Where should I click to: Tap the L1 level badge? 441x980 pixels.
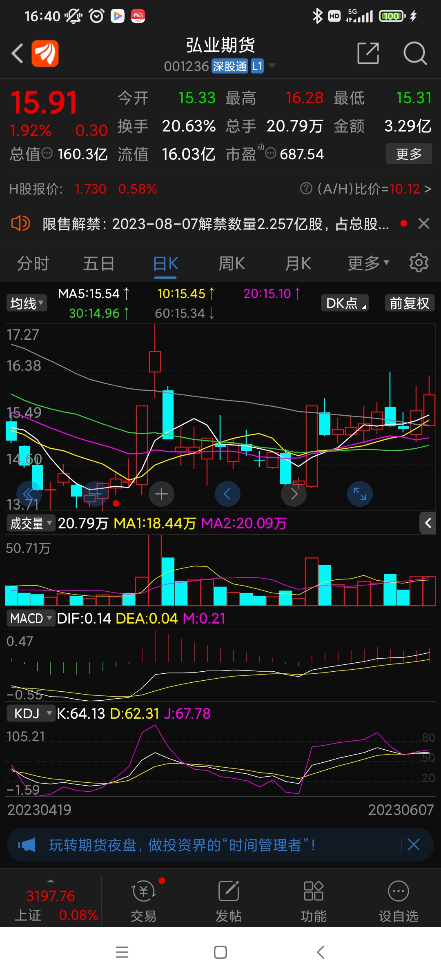click(257, 66)
